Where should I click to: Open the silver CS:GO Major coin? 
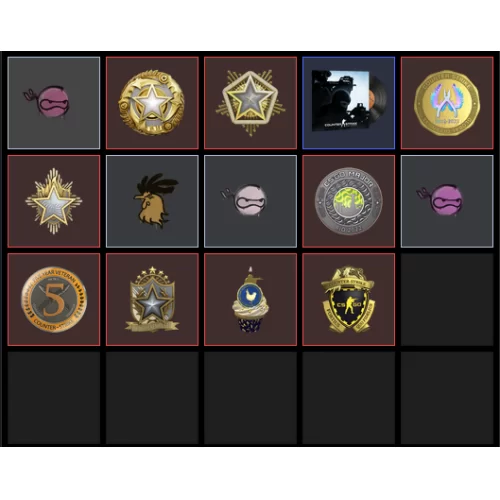(x=349, y=201)
